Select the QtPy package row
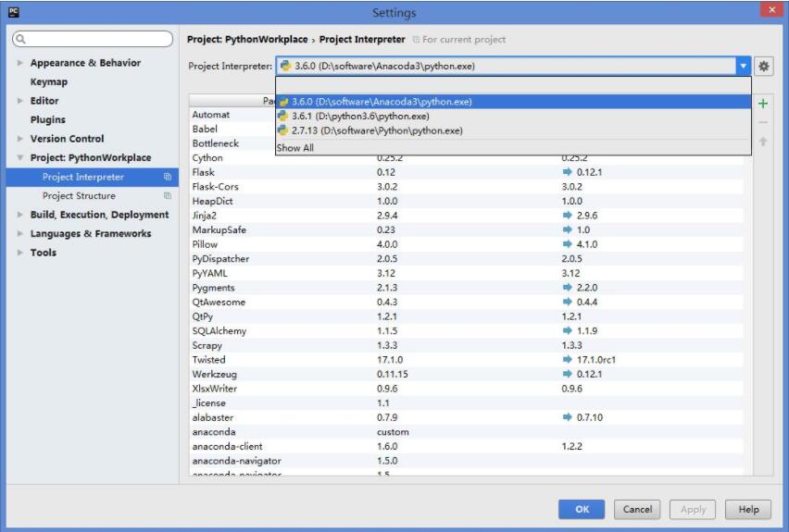 pyautogui.click(x=466, y=316)
